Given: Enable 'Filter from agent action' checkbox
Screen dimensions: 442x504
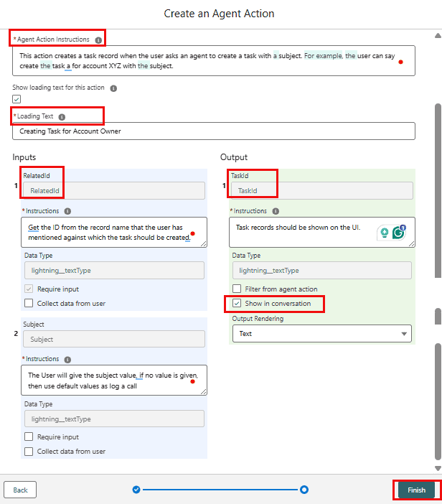Looking at the screenshot, I should [x=237, y=289].
